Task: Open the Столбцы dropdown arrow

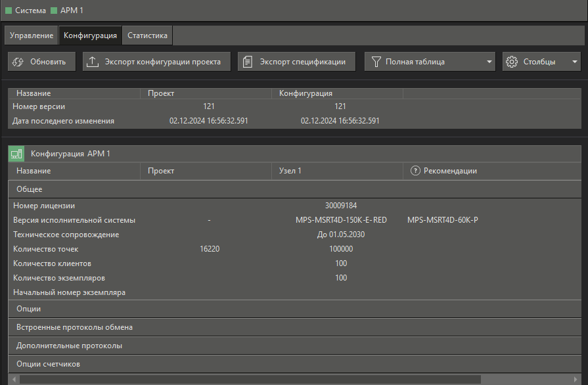Action: click(575, 62)
